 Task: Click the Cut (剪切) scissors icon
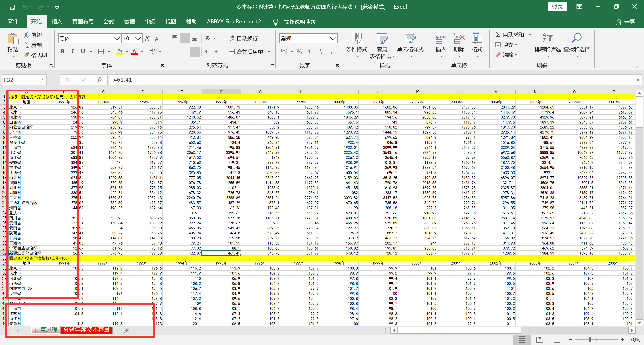click(26, 35)
